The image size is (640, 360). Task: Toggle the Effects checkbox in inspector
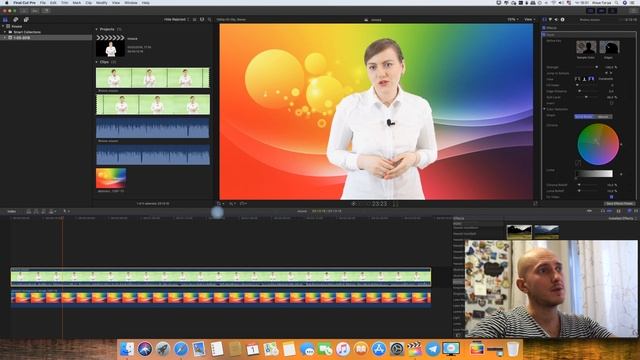(544, 28)
